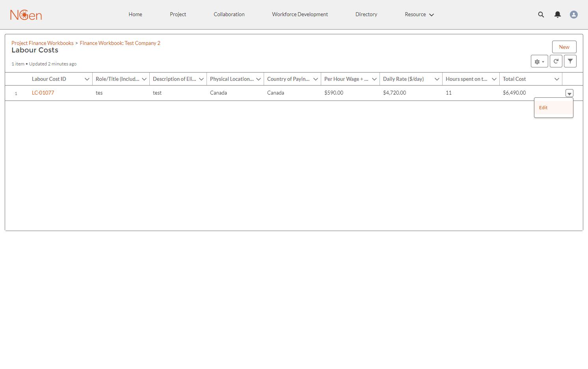The image size is (588, 369).
Task: Sort by the Labour Cost ID header
Action: 49,79
